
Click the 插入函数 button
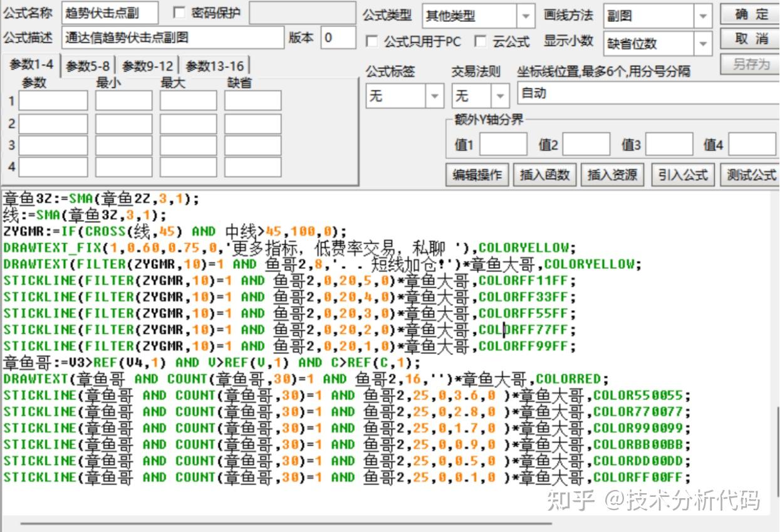tap(544, 175)
